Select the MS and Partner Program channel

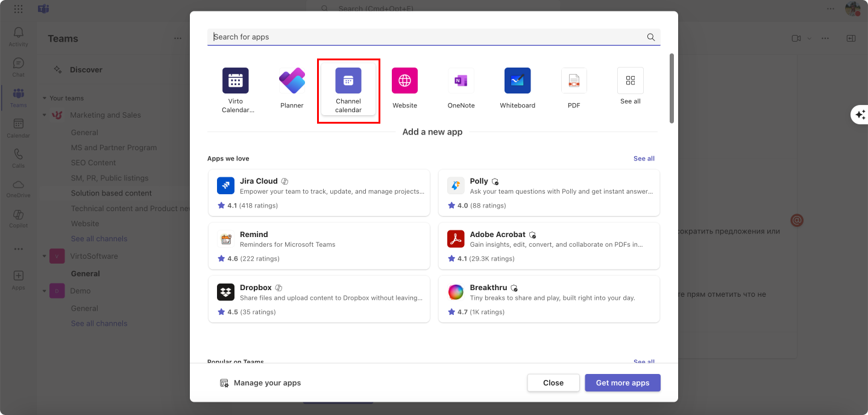click(114, 148)
